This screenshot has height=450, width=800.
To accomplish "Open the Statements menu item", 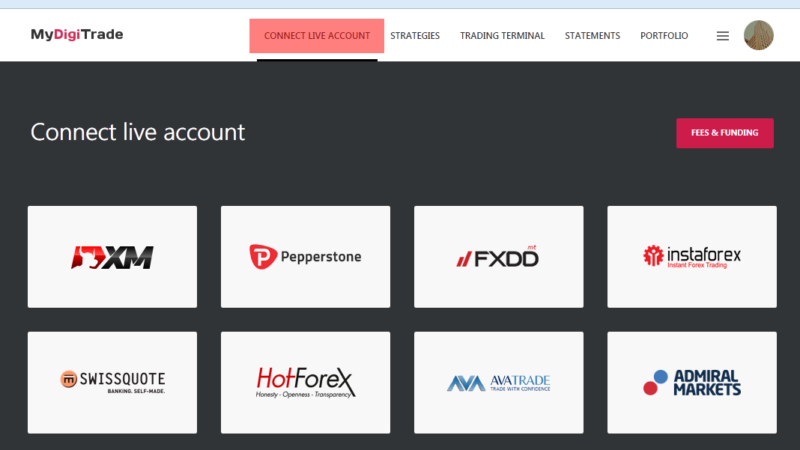I will [592, 36].
